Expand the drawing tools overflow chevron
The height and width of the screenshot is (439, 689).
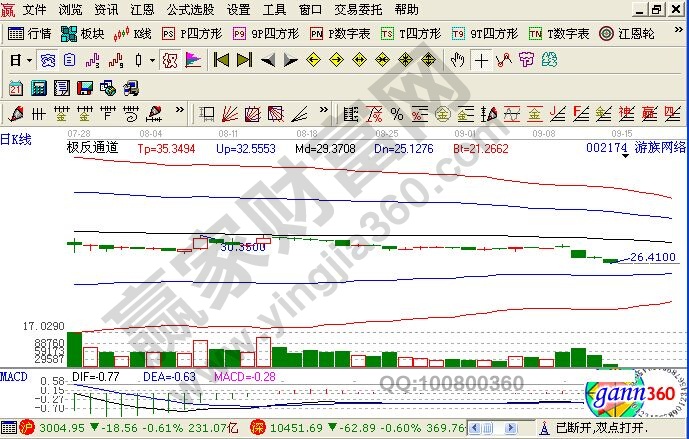coord(180,110)
